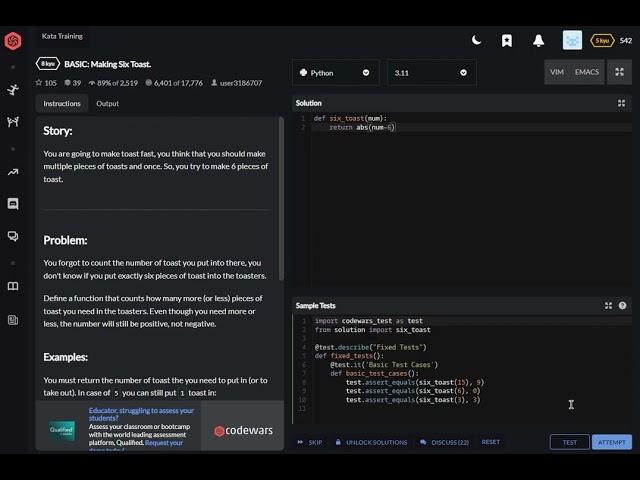Viewport: 640px width, 480px height.
Task: Click the 89% of 2,519 satisfaction stat
Action: coord(113,83)
